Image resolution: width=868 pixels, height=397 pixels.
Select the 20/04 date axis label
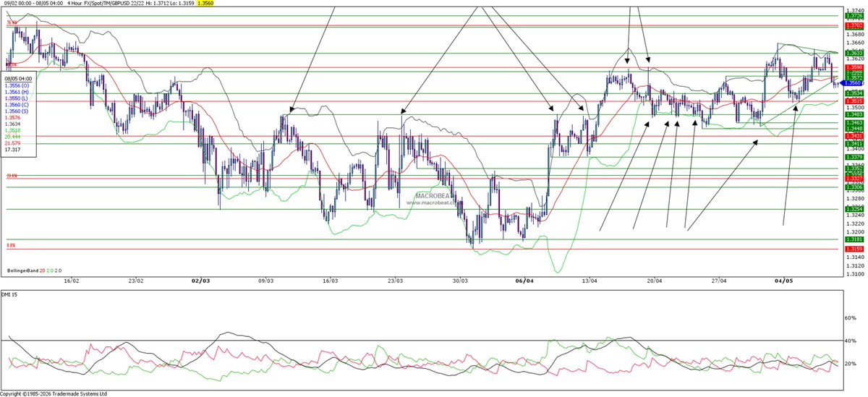click(x=655, y=279)
